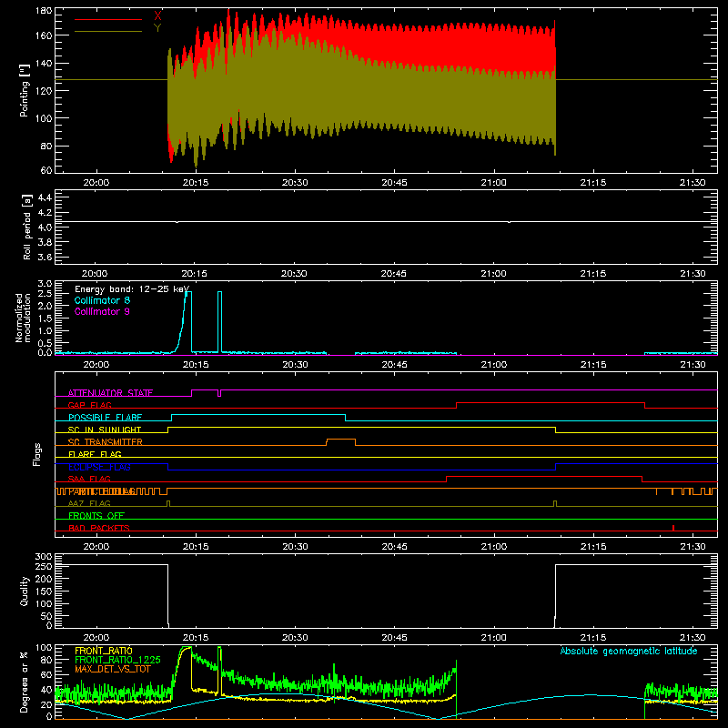
Task: Click the 'Flags' vertical axis title
Action: pyautogui.click(x=36, y=454)
